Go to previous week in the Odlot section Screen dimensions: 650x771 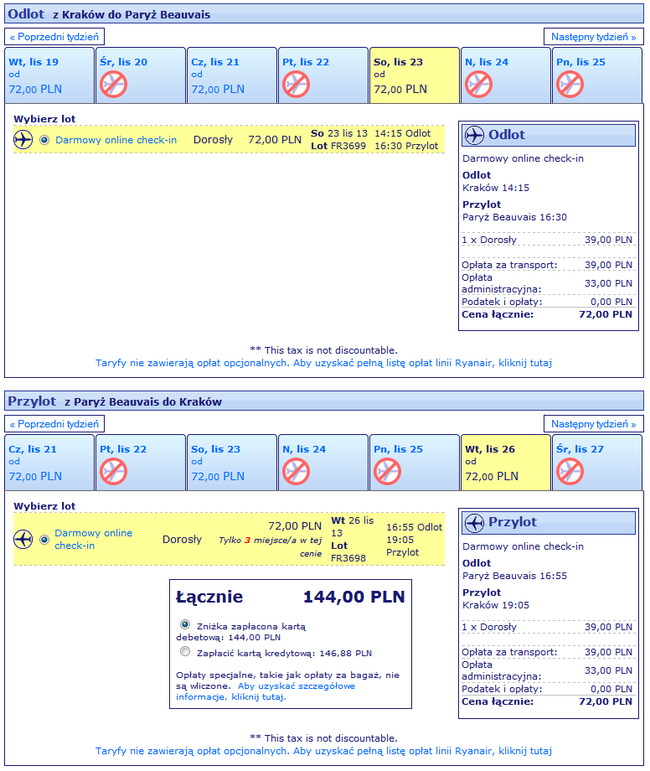tap(55, 37)
